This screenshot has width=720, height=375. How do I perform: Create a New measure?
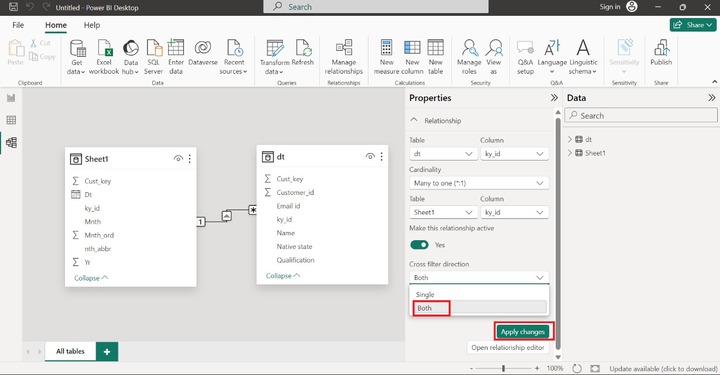386,57
